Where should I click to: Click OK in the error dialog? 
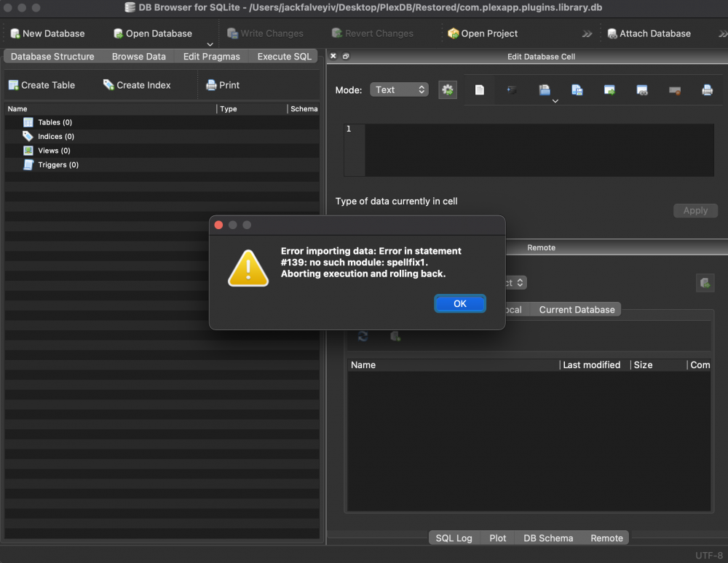tap(459, 304)
